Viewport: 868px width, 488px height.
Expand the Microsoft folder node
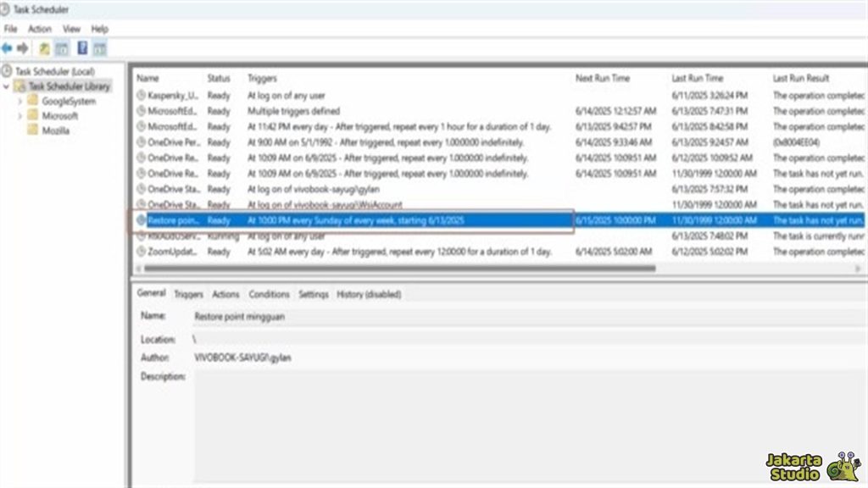(x=19, y=116)
